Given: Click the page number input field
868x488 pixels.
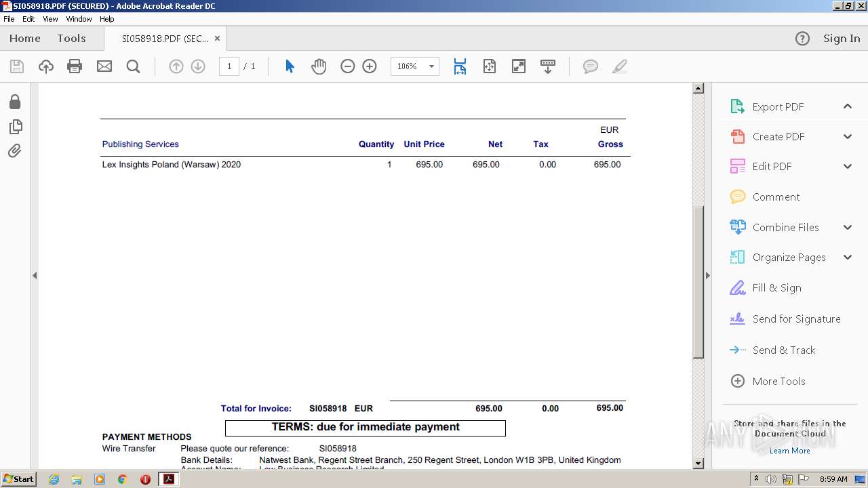Looking at the screenshot, I should [229, 66].
